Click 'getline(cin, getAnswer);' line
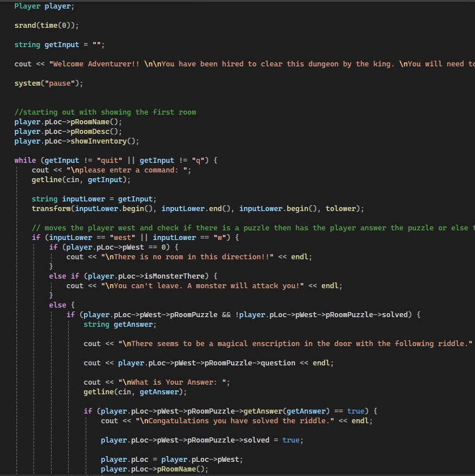The height and width of the screenshot is (476, 475). [x=135, y=392]
